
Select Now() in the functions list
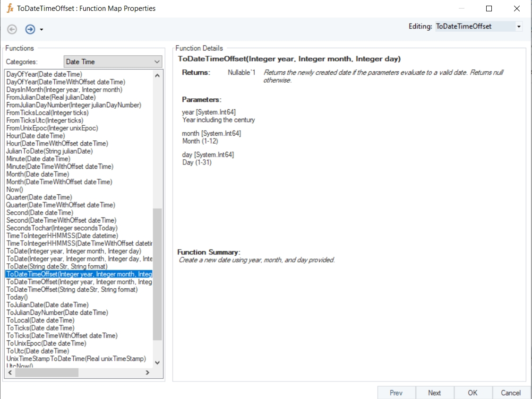point(15,190)
